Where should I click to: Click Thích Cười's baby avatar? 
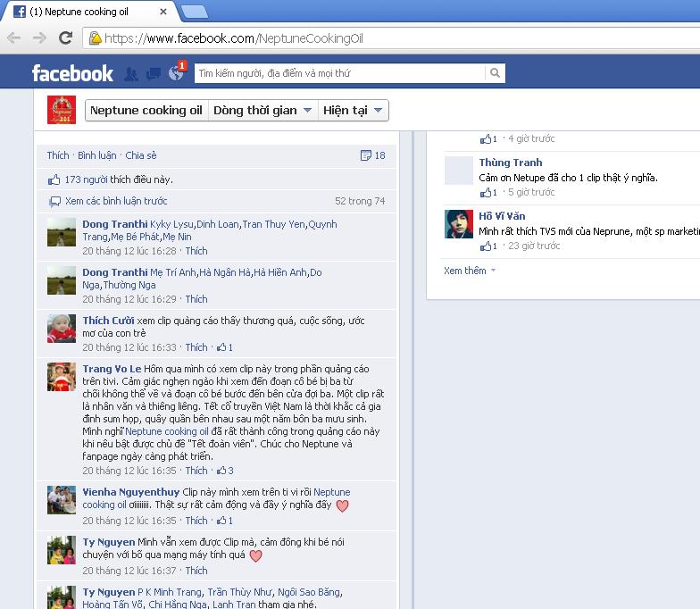62,329
